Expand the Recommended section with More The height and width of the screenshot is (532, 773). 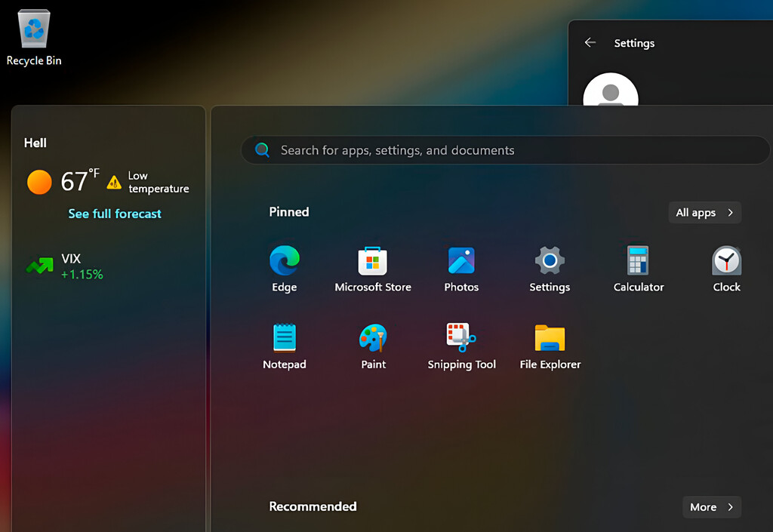click(710, 506)
